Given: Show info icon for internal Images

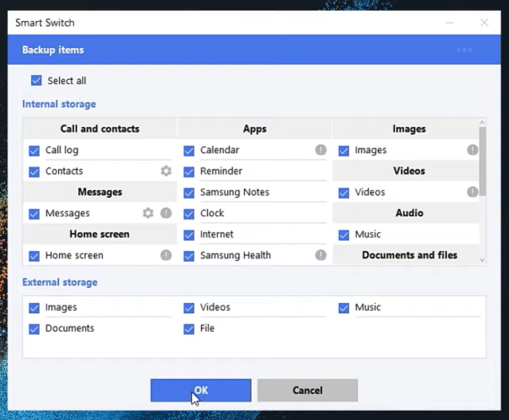Looking at the screenshot, I should pyautogui.click(x=472, y=150).
